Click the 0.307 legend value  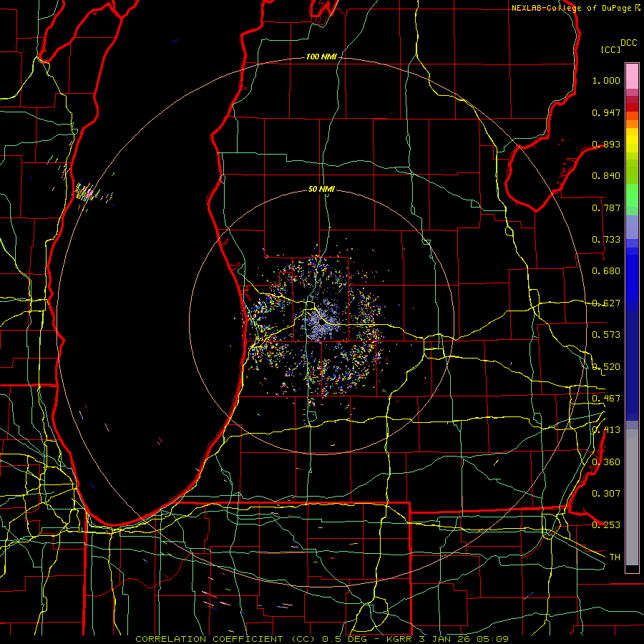tap(606, 493)
